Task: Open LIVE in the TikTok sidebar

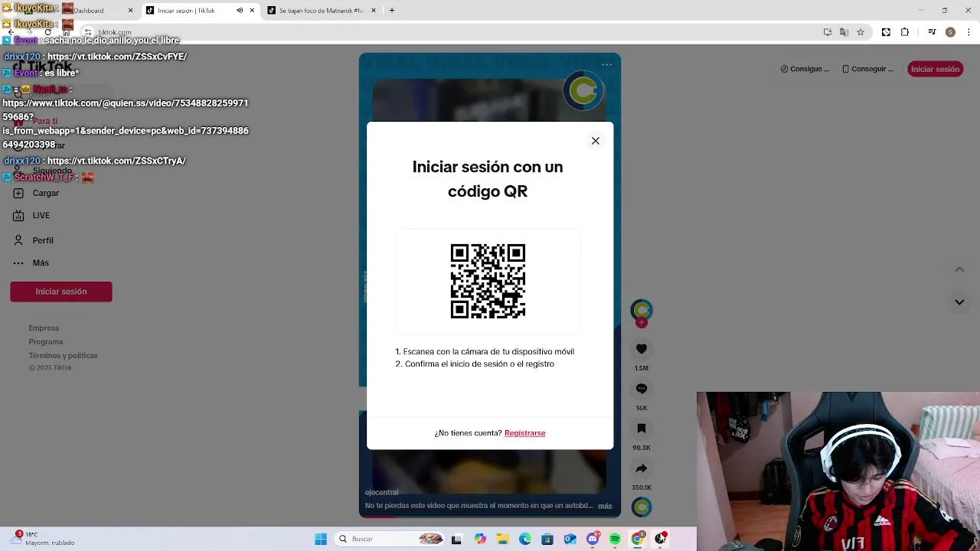Action: click(32, 216)
